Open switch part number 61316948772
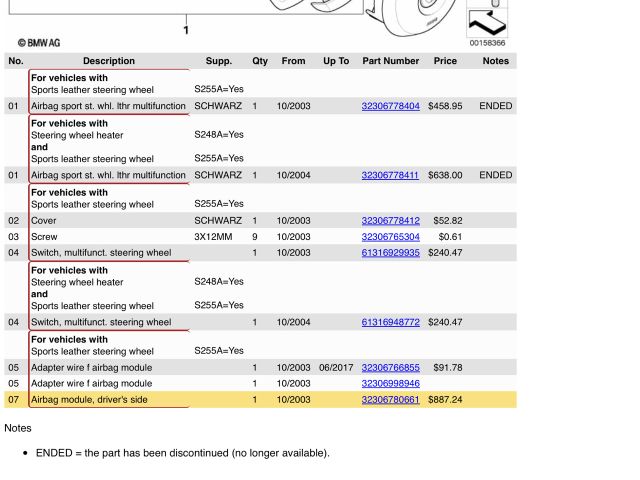Image resolution: width=640 pixels, height=480 pixels. click(390, 322)
